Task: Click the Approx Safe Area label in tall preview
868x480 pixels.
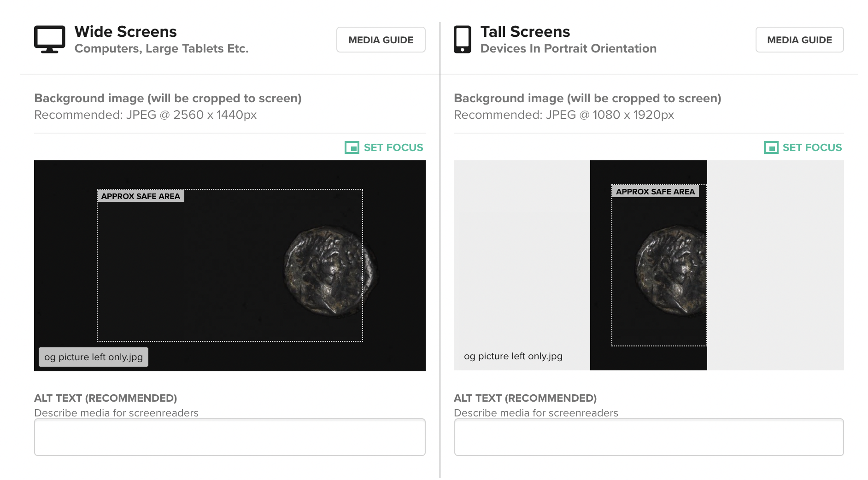Action: click(x=655, y=192)
